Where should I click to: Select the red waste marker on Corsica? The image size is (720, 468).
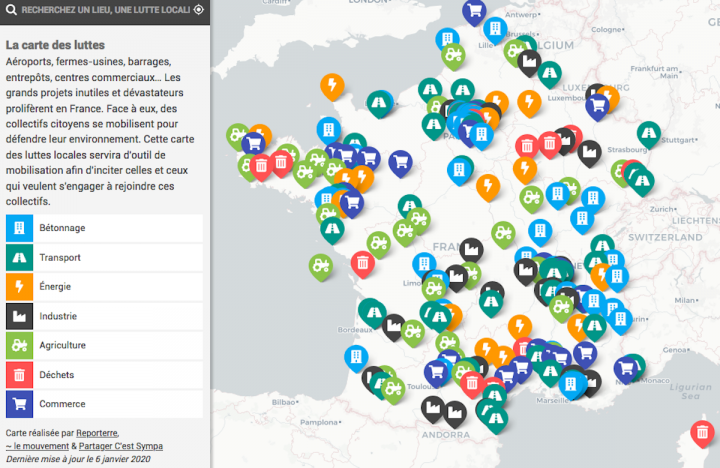coord(703,432)
